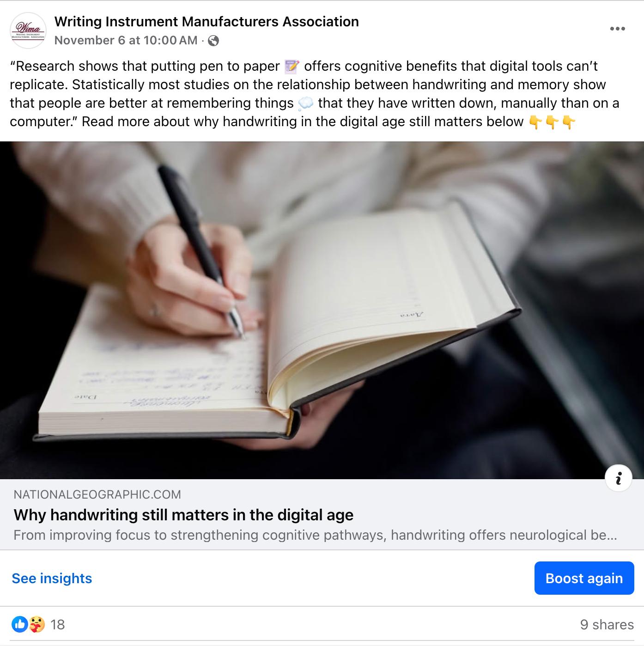Click the thought bubble emoji in post
Image resolution: width=644 pixels, height=646 pixels.
306,104
